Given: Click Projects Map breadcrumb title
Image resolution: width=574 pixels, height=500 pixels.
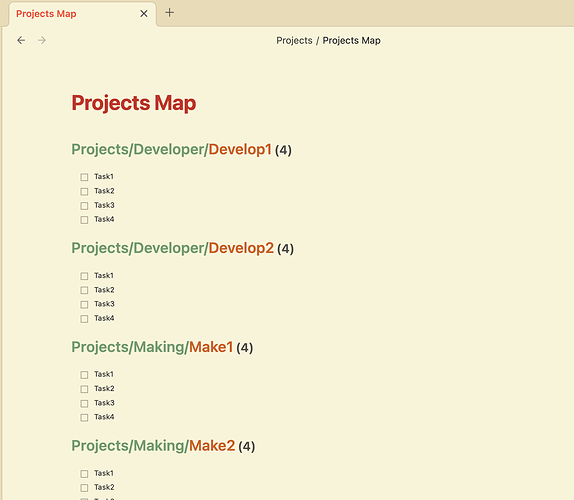Looking at the screenshot, I should click(x=351, y=41).
